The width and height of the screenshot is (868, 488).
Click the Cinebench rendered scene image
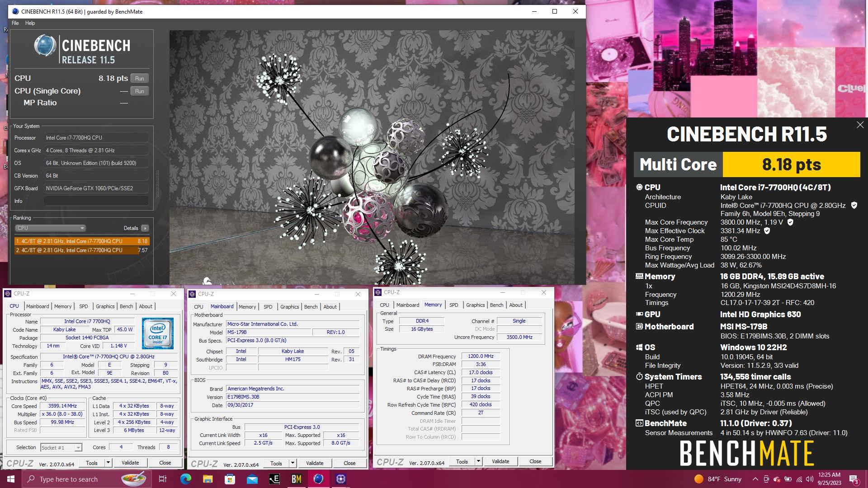(372, 157)
